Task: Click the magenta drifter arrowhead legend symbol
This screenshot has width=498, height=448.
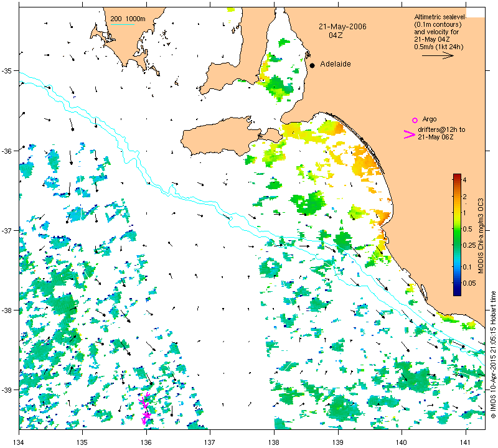Action: 409,134
